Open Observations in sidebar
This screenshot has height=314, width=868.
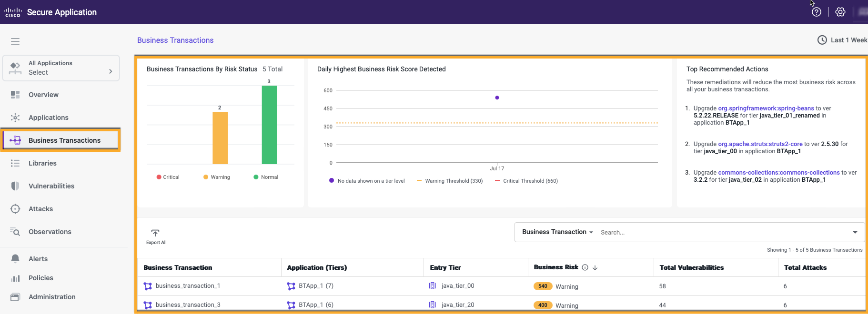[50, 232]
